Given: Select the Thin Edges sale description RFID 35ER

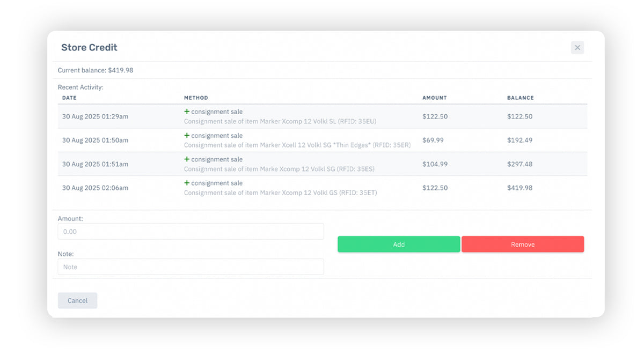Looking at the screenshot, I should coord(297,145).
